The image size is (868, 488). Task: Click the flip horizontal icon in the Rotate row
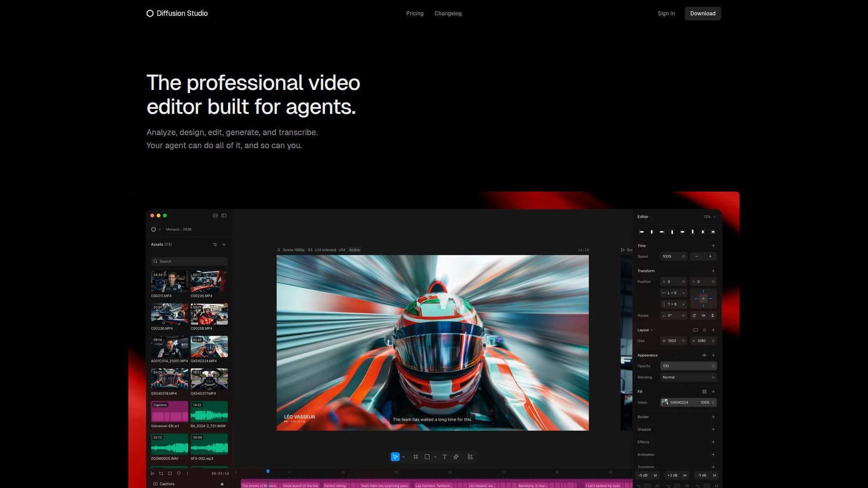click(703, 315)
